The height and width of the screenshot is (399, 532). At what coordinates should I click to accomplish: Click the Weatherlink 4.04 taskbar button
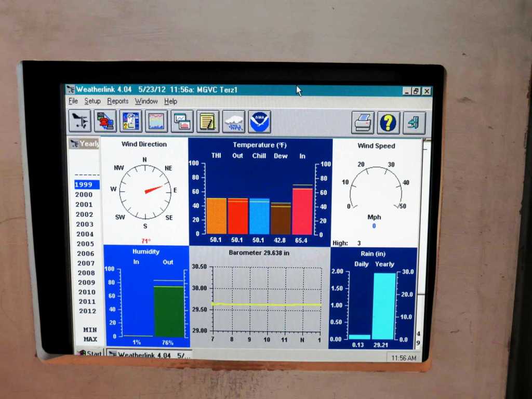[x=149, y=355]
